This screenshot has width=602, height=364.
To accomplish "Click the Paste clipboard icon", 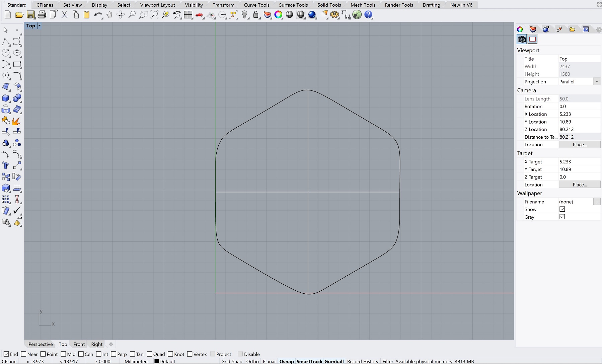I will 87,15.
